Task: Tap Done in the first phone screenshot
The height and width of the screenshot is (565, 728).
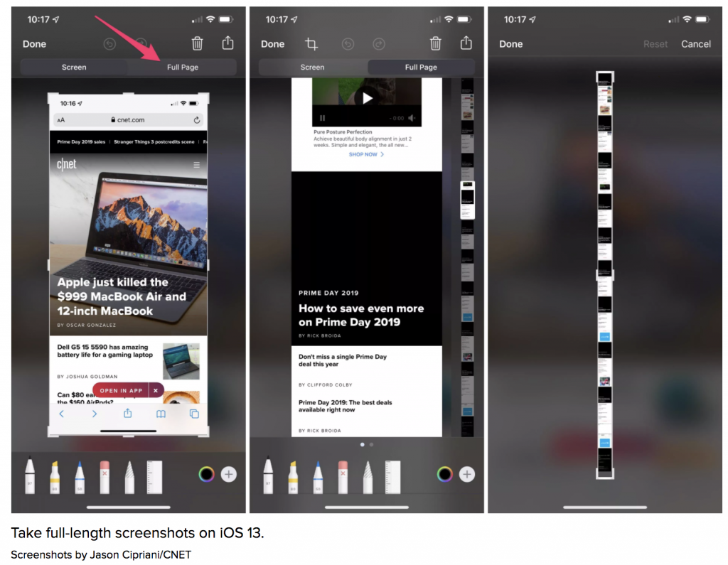Action: tap(34, 44)
